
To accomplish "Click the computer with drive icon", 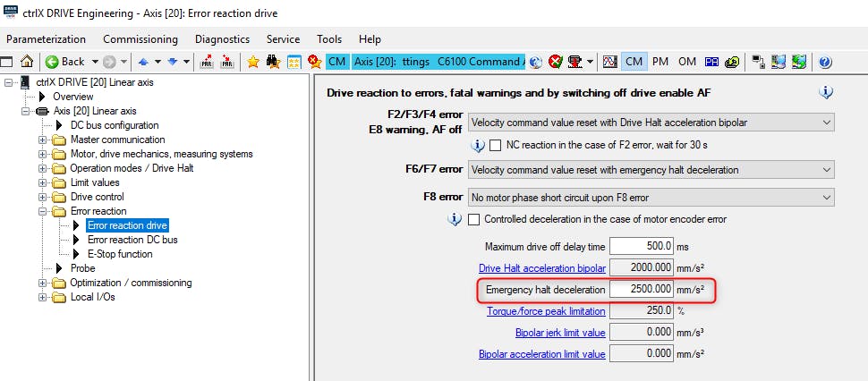I will point(779,62).
